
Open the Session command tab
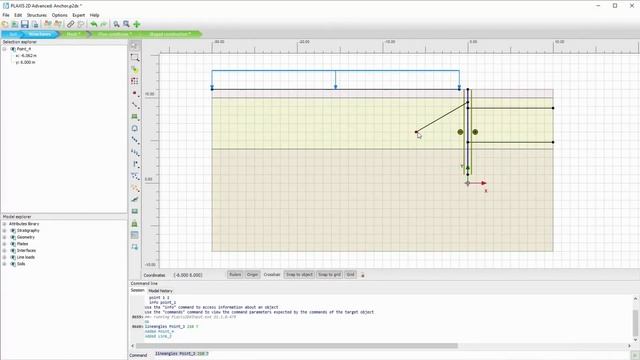click(138, 290)
